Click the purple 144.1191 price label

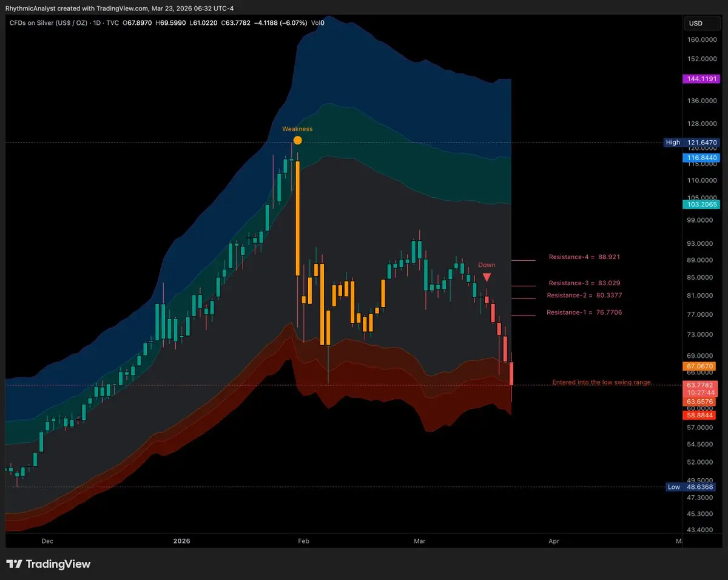pos(701,79)
